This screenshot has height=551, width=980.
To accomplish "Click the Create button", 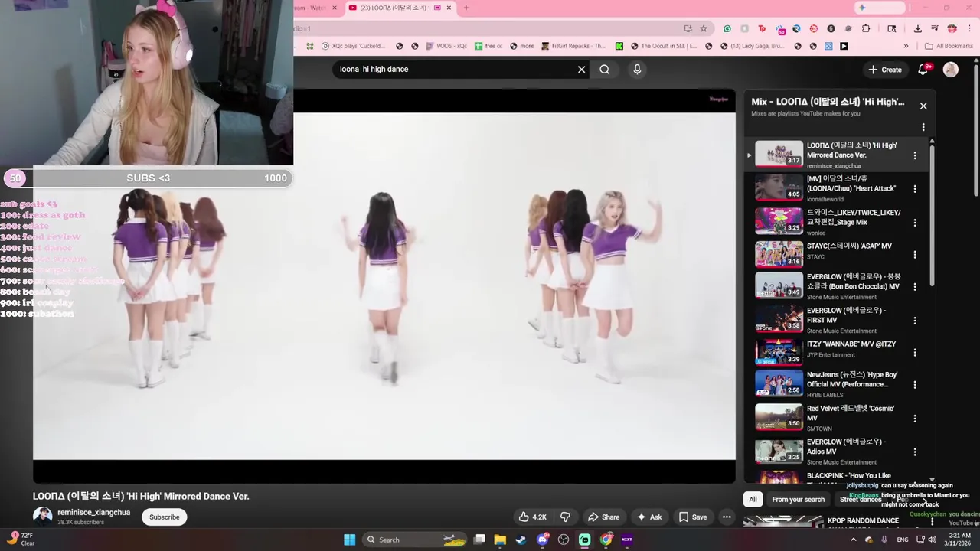I will click(885, 70).
